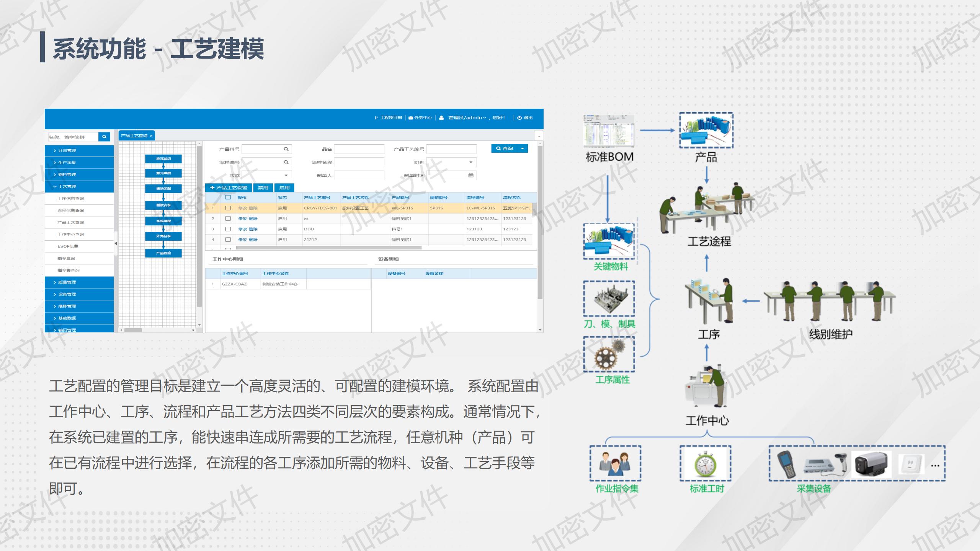The width and height of the screenshot is (980, 551).
Task: Check the checkbox for row 2 cs
Action: [x=228, y=218]
